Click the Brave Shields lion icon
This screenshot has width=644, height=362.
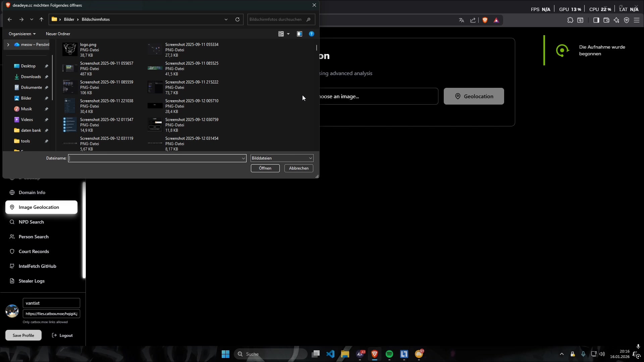pyautogui.click(x=485, y=20)
